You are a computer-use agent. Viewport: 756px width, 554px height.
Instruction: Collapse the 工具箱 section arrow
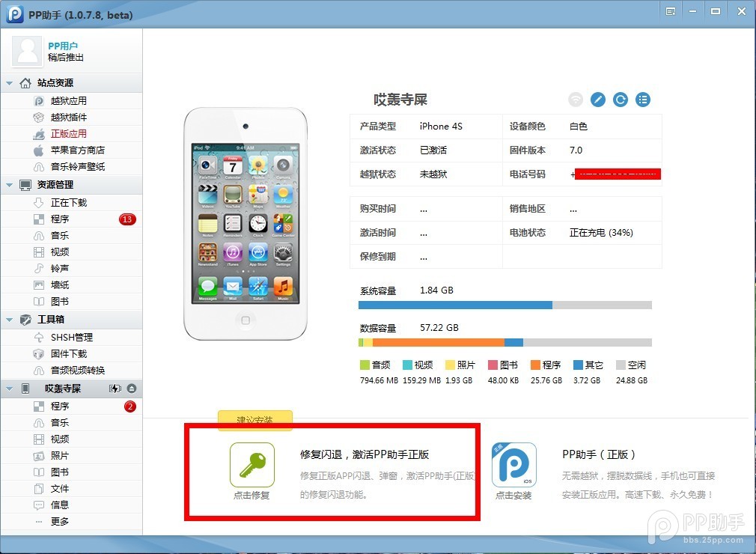pos(9,320)
